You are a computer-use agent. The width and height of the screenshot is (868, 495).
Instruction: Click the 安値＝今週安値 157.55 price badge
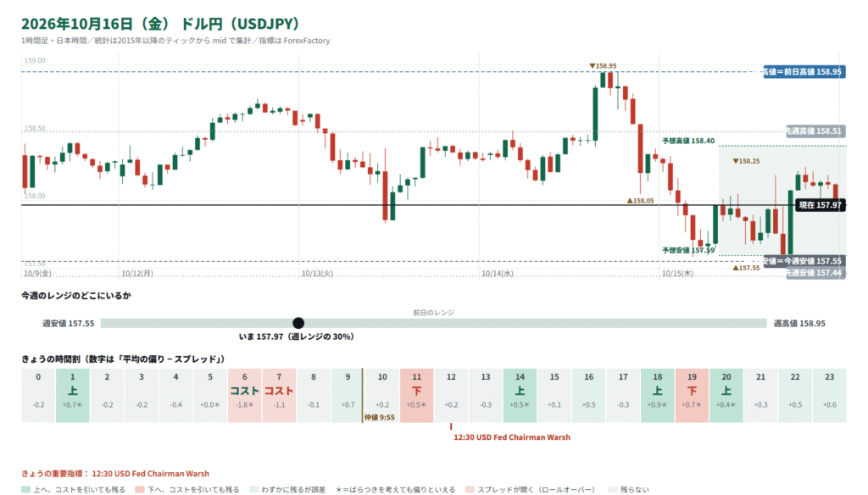(804, 261)
